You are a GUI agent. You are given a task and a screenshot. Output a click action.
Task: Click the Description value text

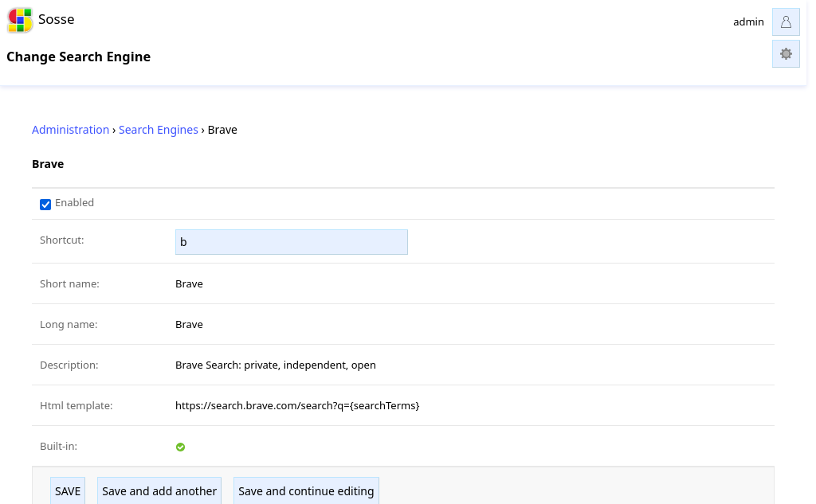275,365
